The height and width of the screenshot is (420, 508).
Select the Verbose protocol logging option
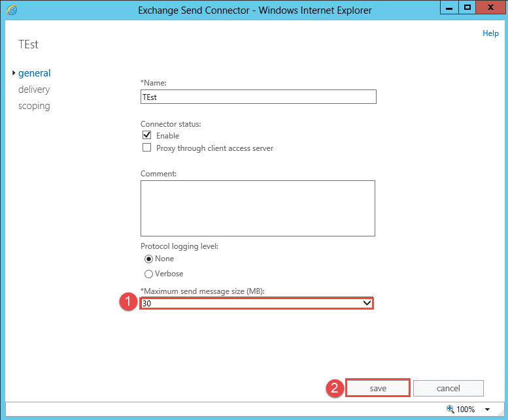(148, 274)
